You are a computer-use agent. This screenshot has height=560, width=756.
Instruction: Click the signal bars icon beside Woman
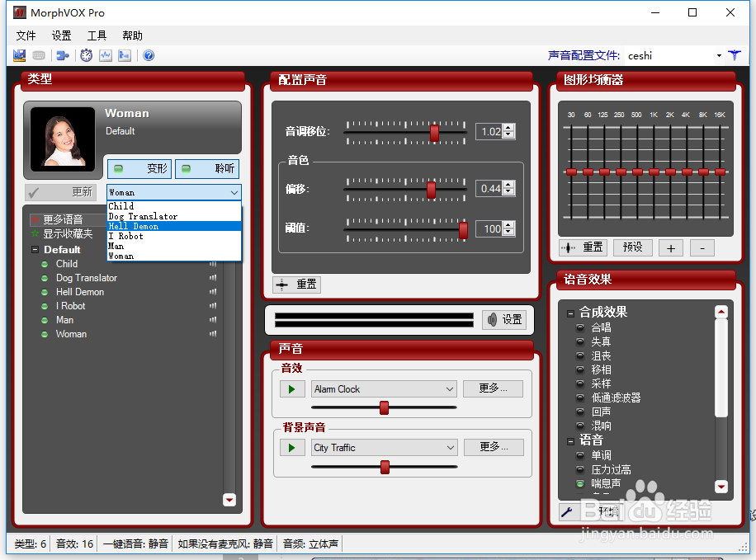click(213, 333)
